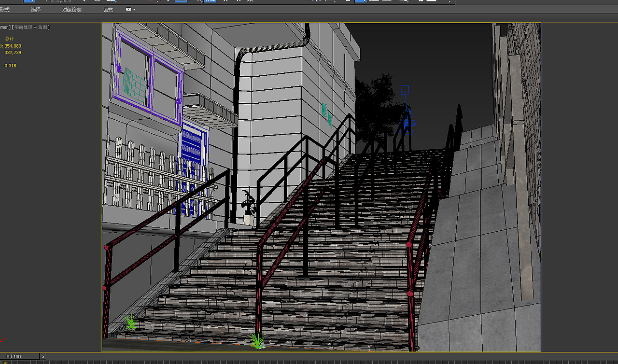Click the 0 / 100 time slider handle

click(19, 356)
